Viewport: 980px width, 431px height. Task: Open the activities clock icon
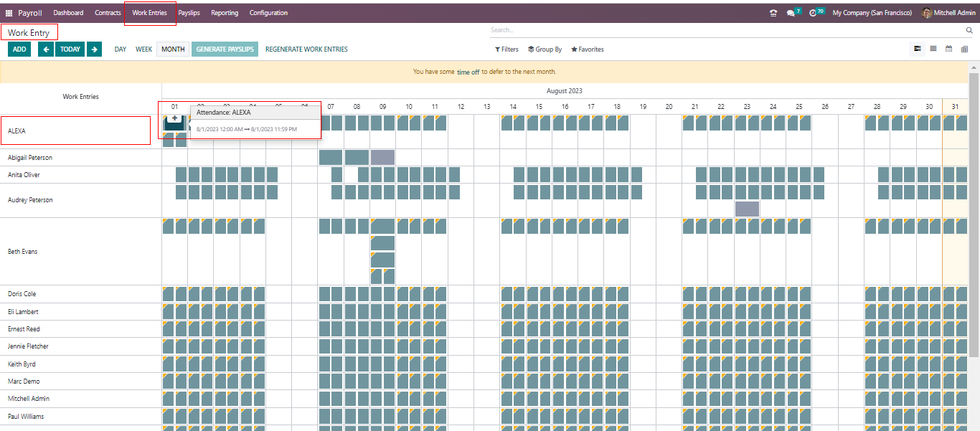click(813, 13)
